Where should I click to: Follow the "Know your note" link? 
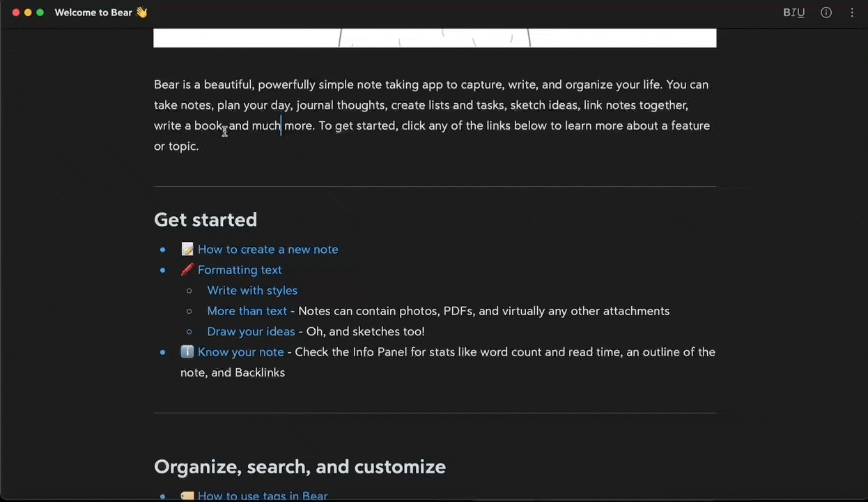tap(240, 352)
